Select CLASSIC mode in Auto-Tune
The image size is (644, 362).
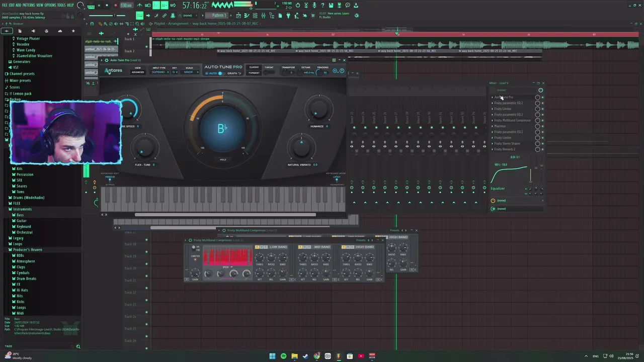point(254,67)
